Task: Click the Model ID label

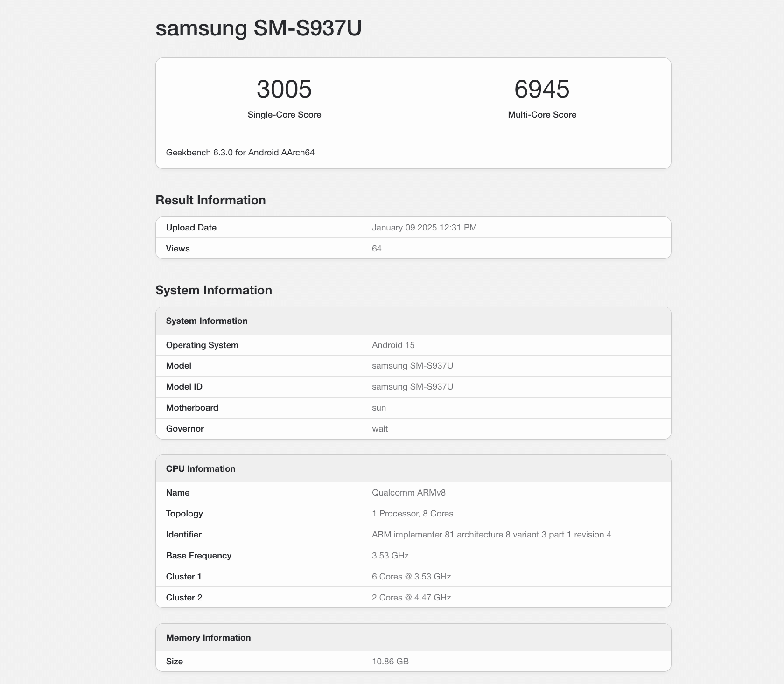Action: (184, 387)
